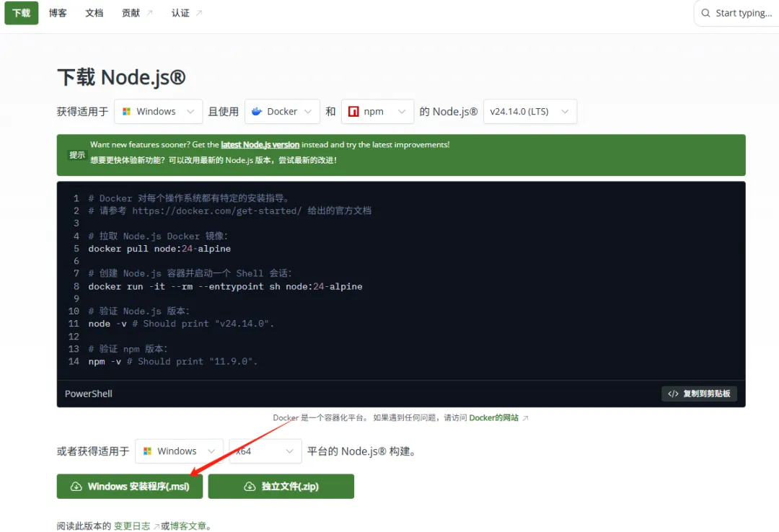Click the Windows logo icon in the lower dropdown
This screenshot has width=779, height=532.
(x=148, y=451)
